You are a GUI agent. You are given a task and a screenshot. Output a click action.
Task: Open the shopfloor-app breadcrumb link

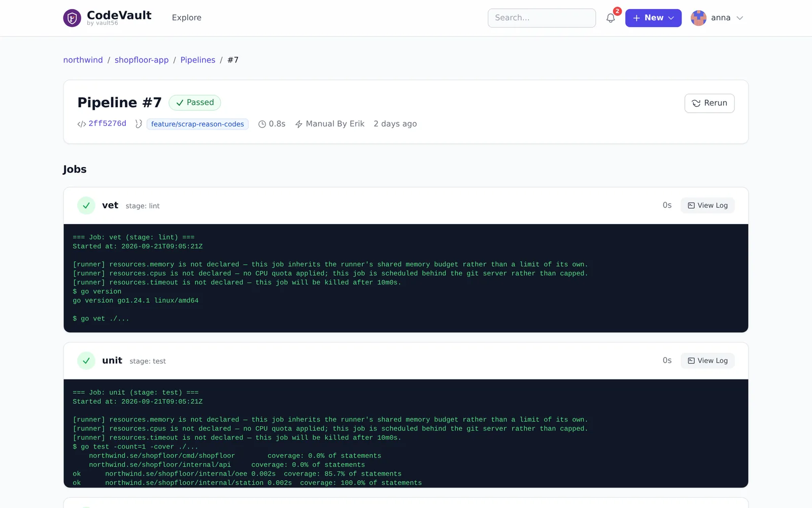click(x=142, y=60)
